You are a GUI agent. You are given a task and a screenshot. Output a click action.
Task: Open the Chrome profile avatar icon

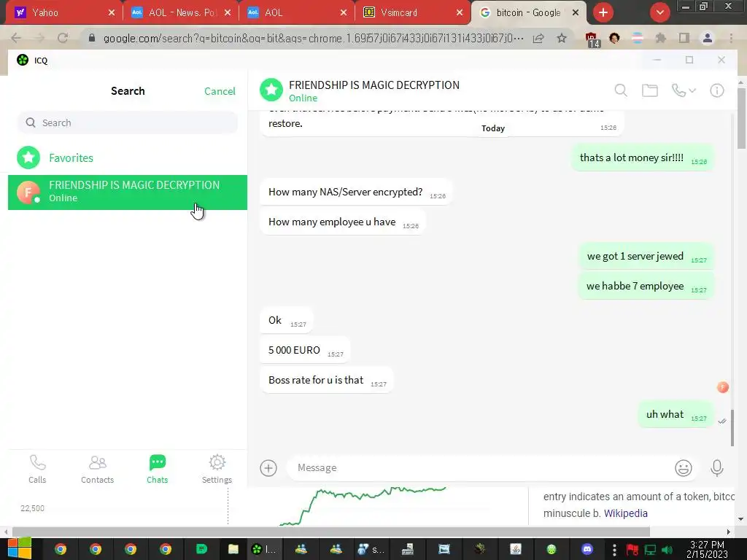pyautogui.click(x=708, y=38)
